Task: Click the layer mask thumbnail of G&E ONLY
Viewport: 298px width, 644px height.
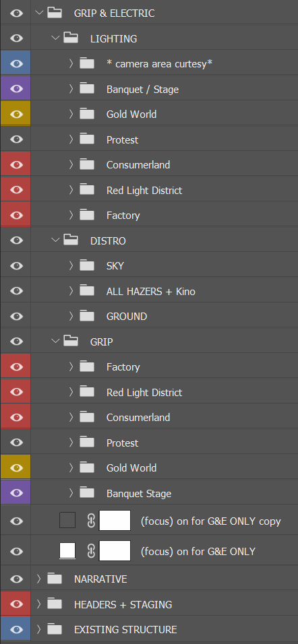Action: point(115,551)
